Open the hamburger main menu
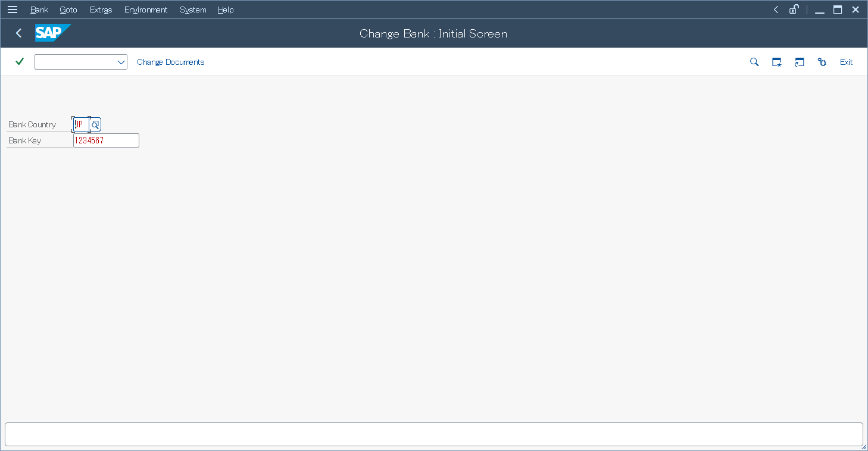 click(x=13, y=10)
